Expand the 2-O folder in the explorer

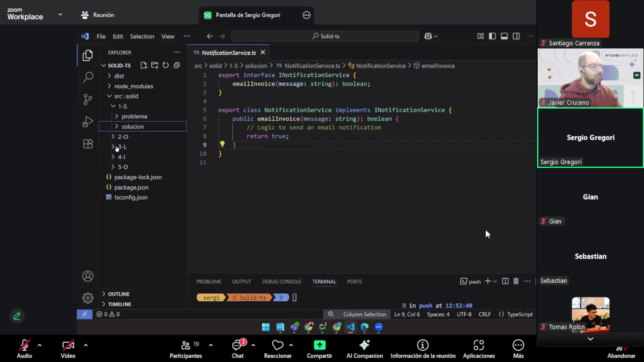(123, 137)
